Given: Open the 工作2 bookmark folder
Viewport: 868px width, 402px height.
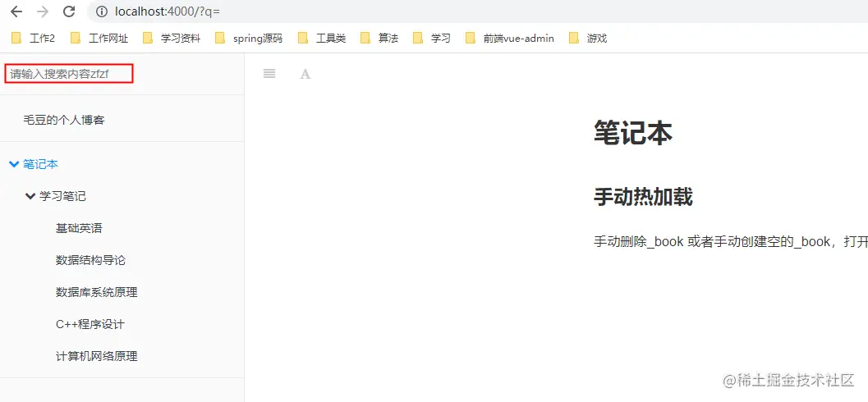Looking at the screenshot, I should tap(33, 39).
